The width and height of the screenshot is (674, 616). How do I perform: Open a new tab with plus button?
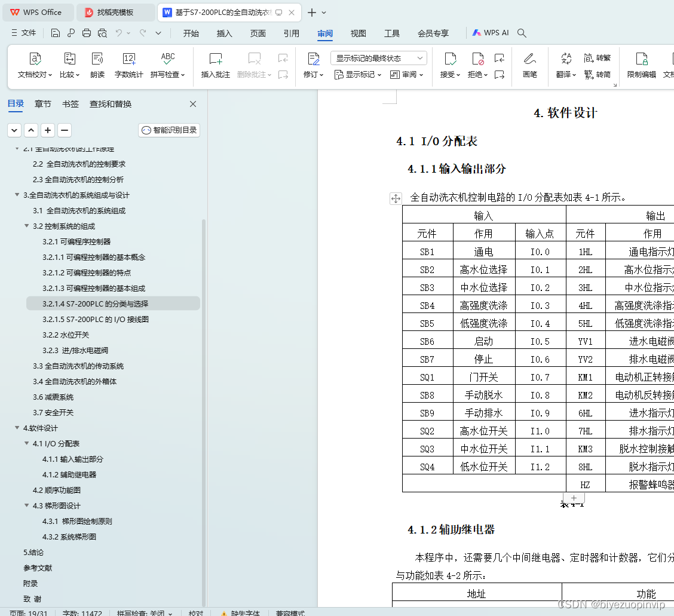click(x=312, y=13)
